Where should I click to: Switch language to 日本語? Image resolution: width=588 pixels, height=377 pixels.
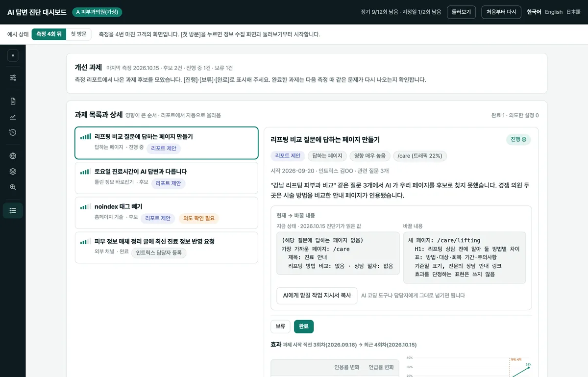[x=573, y=12]
